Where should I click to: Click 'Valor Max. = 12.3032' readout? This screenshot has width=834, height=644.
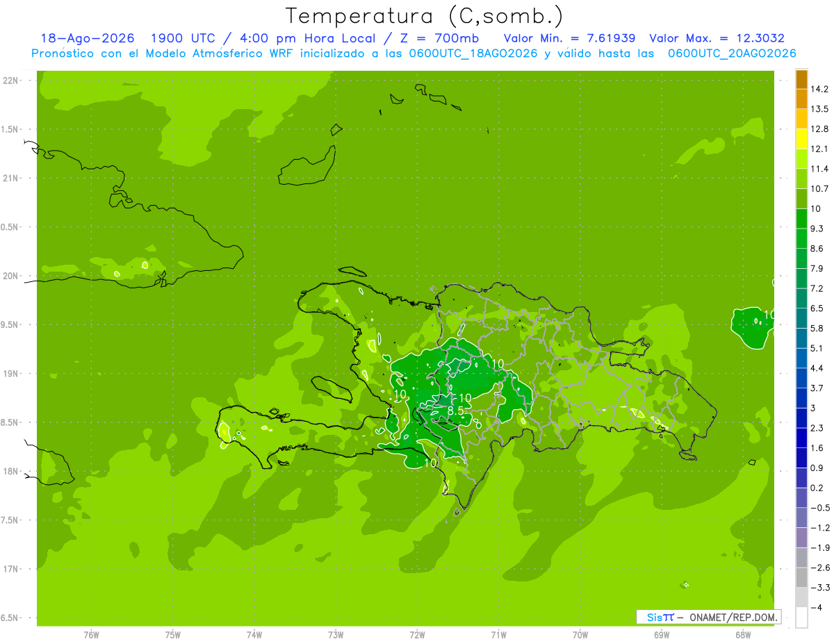(x=717, y=38)
